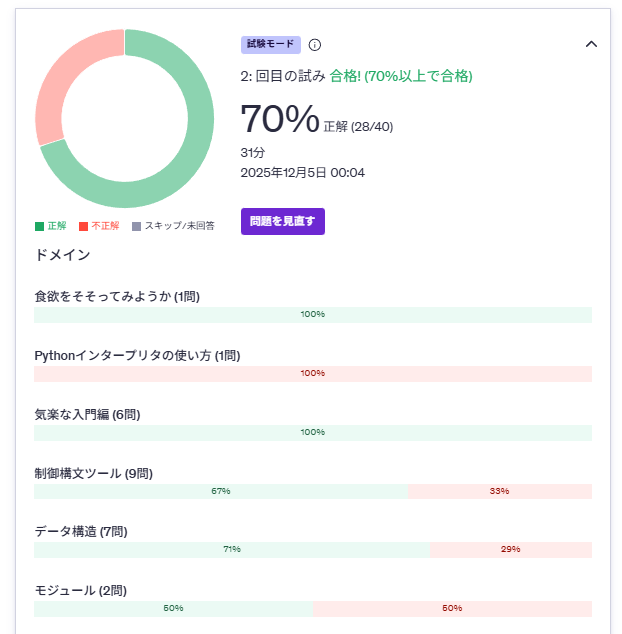The width and height of the screenshot is (622, 634).
Task: Click the red 不正解 legend square
Action: (83, 226)
